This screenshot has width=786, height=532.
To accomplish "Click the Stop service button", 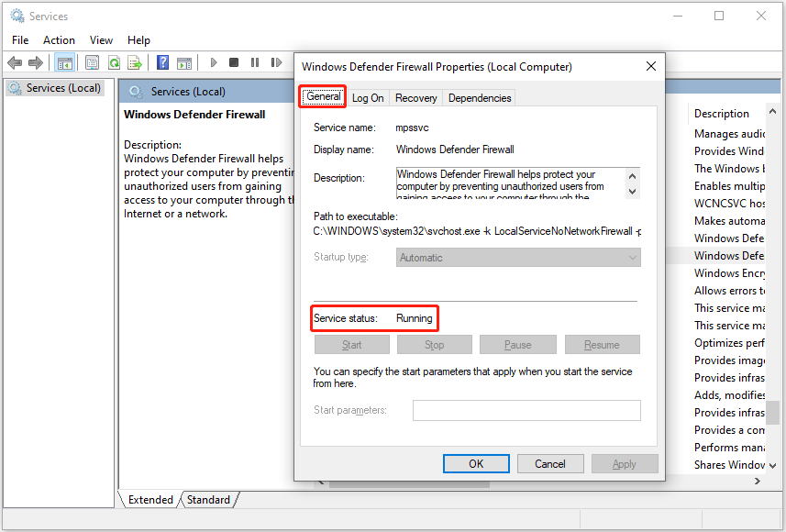I will coord(435,345).
